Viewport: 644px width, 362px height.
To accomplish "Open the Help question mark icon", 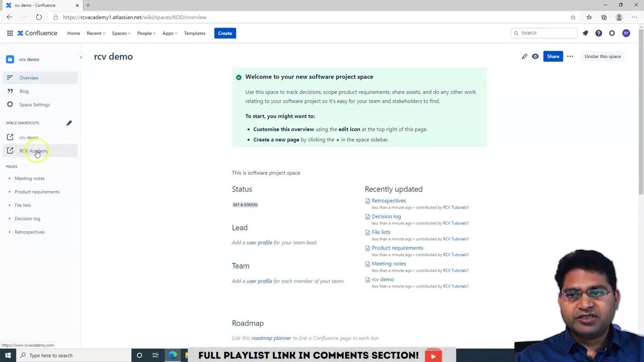I will point(599,33).
